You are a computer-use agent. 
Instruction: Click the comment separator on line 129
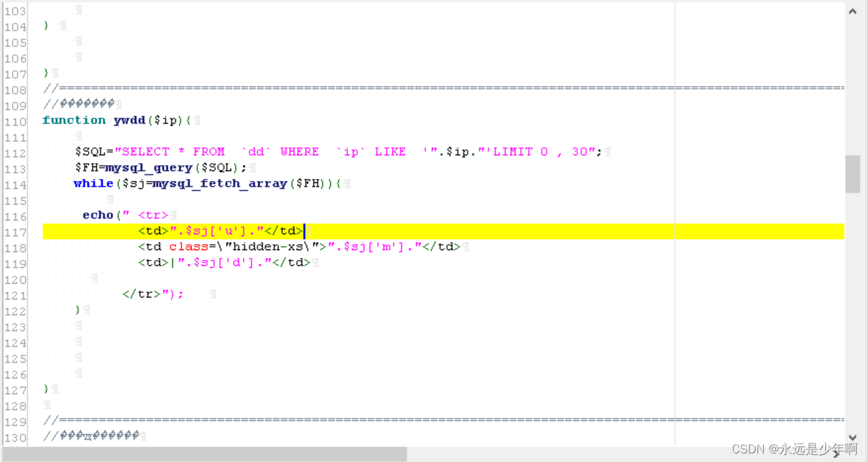coord(444,420)
